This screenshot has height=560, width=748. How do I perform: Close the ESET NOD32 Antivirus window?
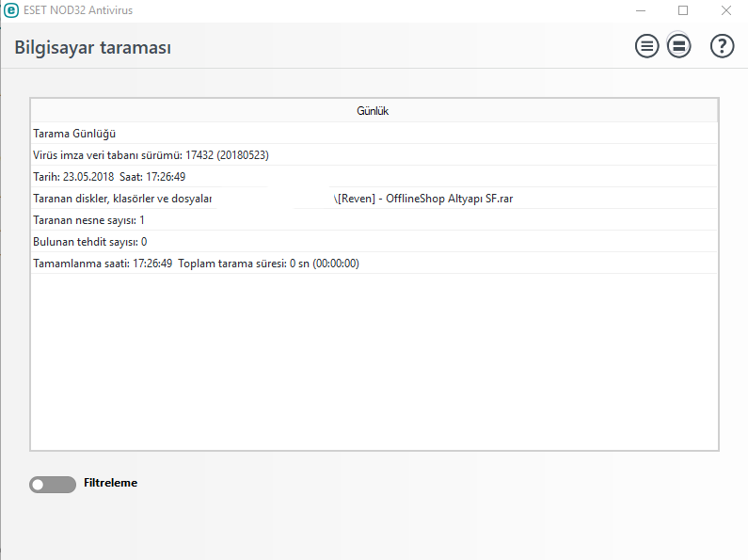[726, 10]
